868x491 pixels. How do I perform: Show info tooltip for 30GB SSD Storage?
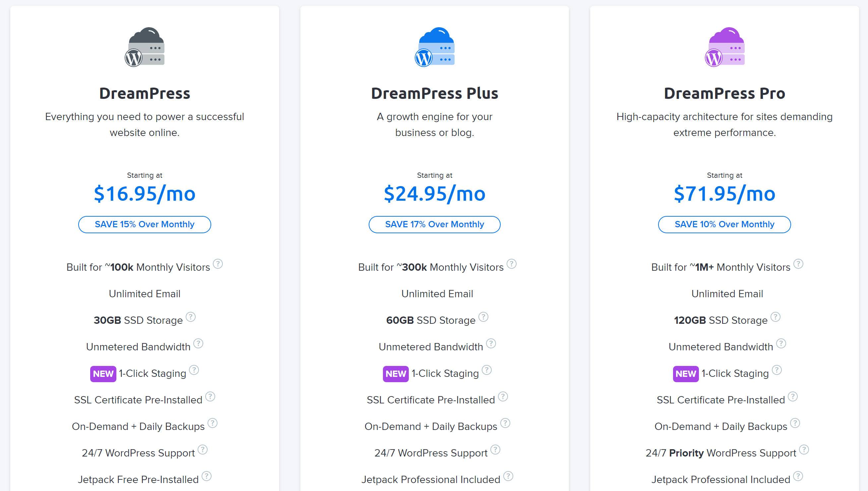point(191,317)
